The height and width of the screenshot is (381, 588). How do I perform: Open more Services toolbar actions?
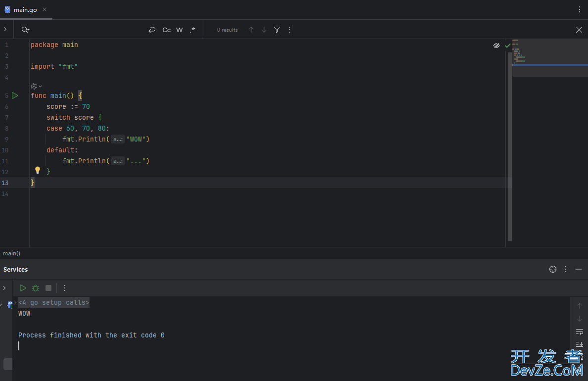tap(65, 288)
